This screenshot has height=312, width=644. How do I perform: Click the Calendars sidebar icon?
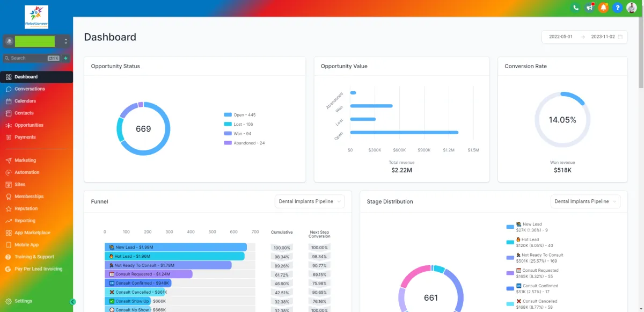(x=9, y=101)
